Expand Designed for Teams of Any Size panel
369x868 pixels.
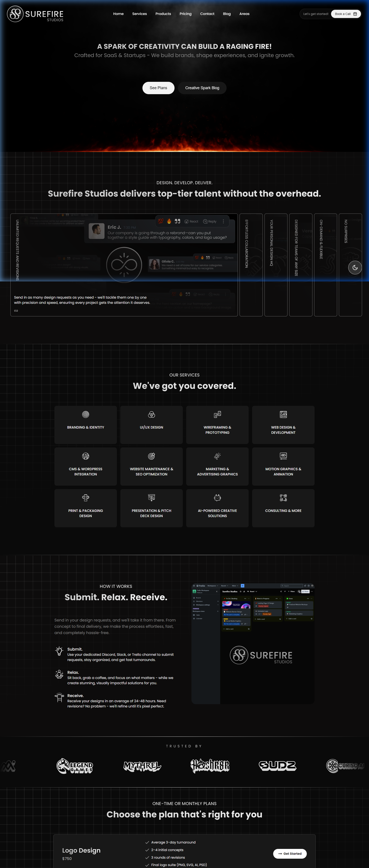tap(301, 265)
